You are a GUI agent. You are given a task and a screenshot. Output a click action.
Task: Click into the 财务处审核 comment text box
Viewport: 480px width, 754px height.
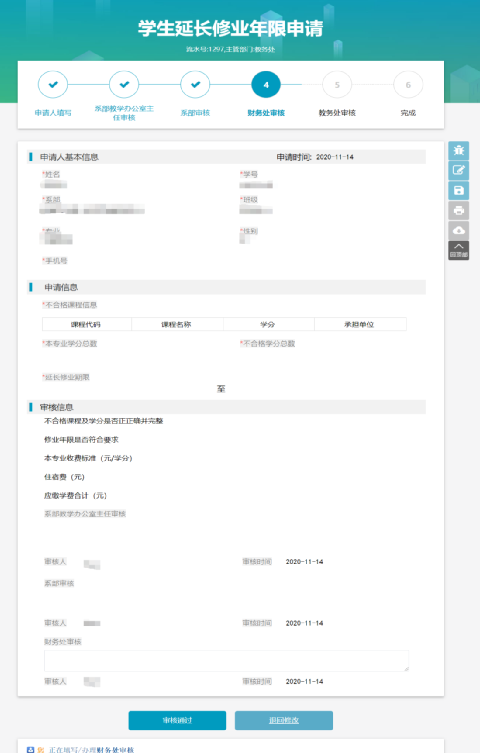click(227, 661)
